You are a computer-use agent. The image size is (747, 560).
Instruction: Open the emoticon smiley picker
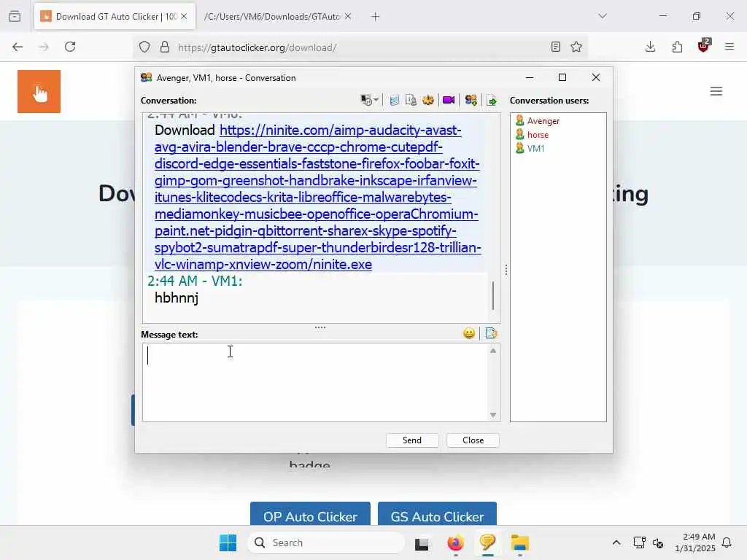(x=469, y=333)
